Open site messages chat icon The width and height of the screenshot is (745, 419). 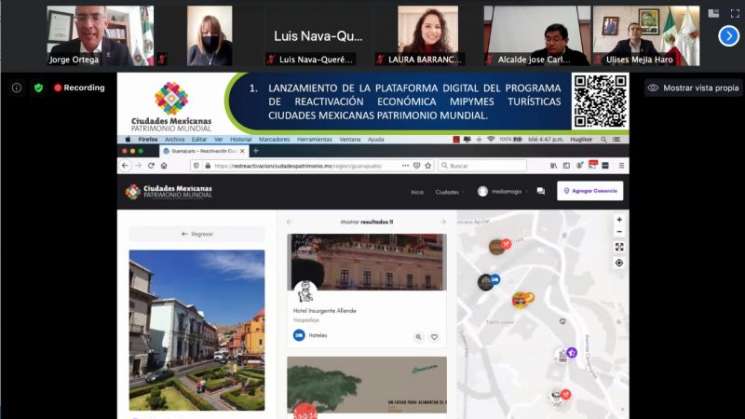coord(541,191)
